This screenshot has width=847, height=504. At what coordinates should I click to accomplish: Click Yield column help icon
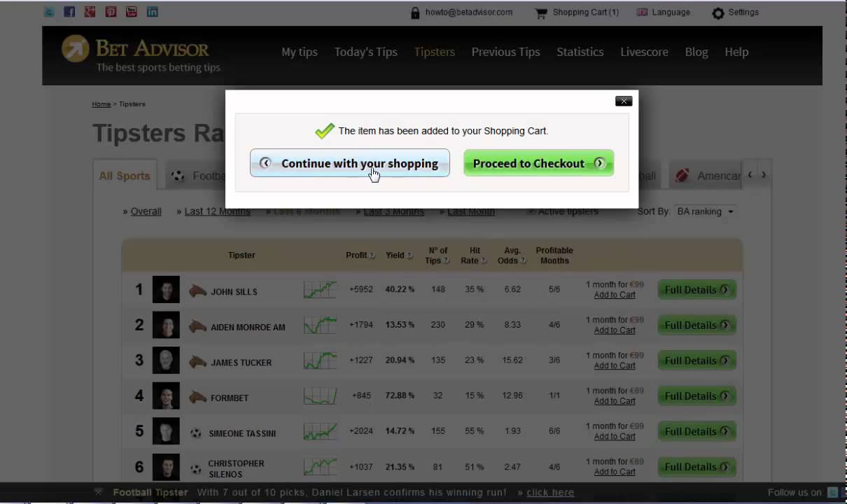409,255
